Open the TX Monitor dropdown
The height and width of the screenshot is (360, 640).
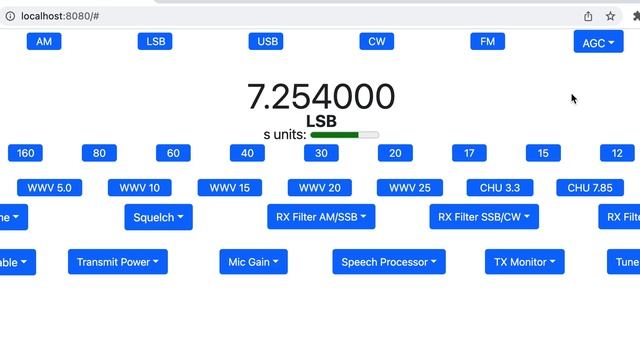(524, 262)
